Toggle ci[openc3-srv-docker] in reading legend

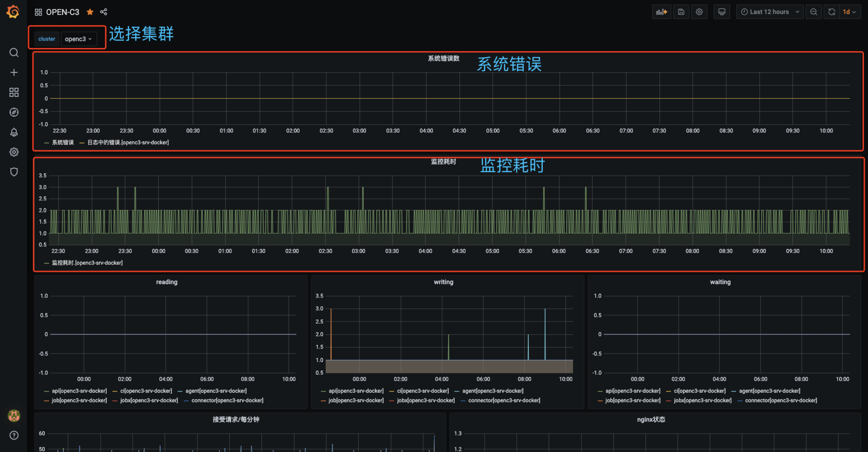146,391
